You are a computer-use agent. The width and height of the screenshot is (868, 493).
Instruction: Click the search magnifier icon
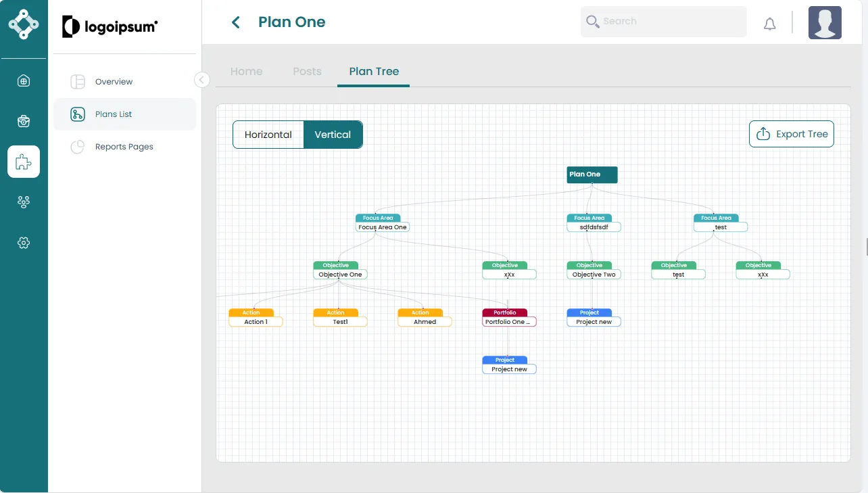coord(593,22)
